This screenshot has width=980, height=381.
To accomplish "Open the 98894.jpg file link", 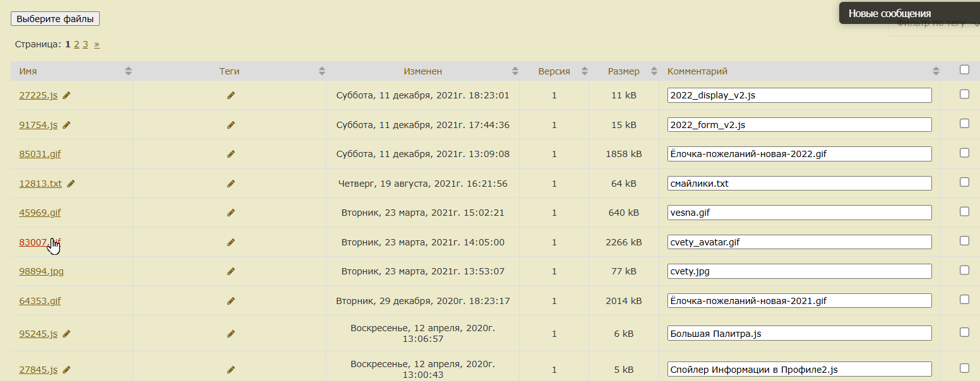I will [x=41, y=271].
